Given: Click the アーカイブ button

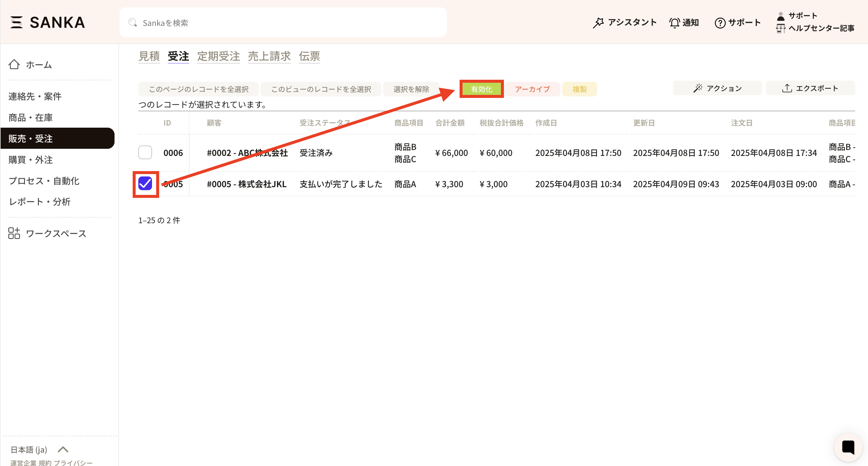Looking at the screenshot, I should pyautogui.click(x=532, y=89).
